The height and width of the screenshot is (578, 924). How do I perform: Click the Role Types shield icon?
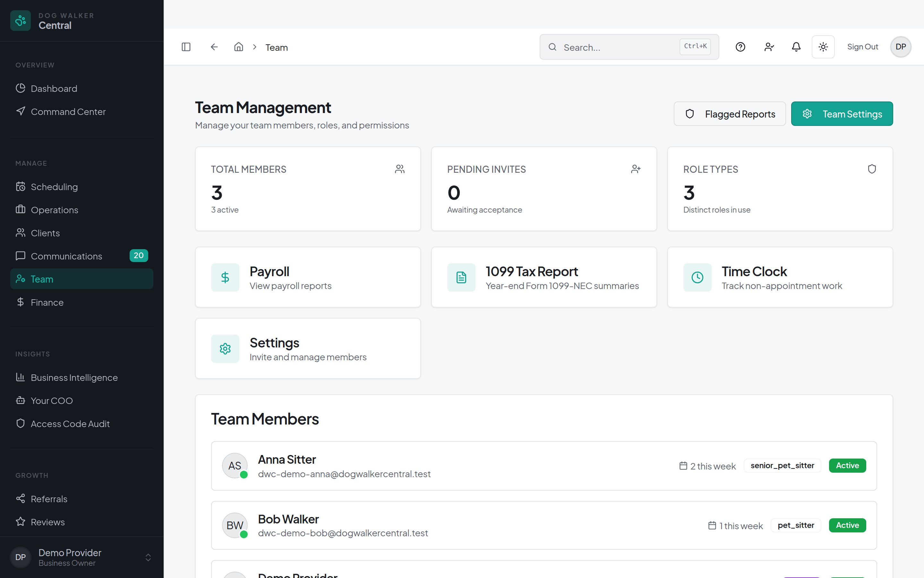pos(872,169)
